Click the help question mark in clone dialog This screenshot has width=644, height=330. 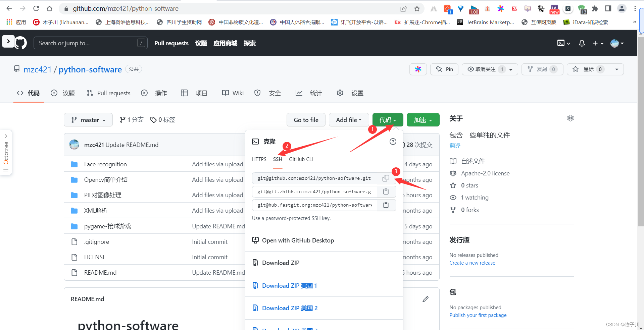tap(393, 142)
